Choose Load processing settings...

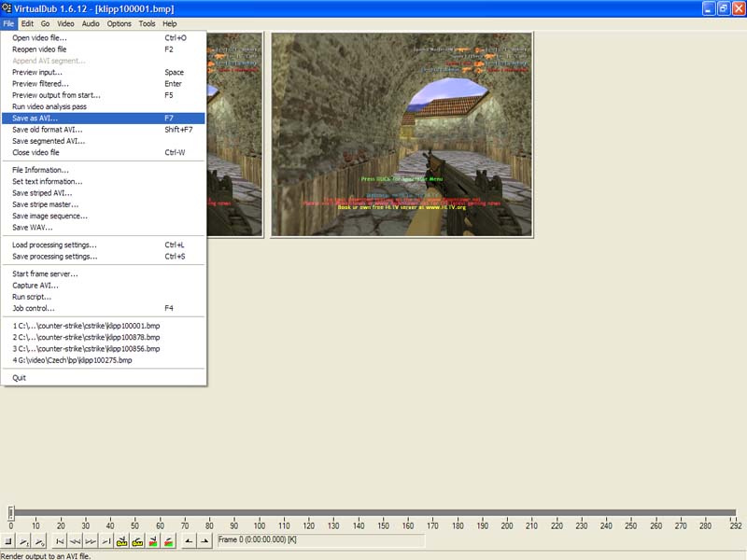click(104, 245)
